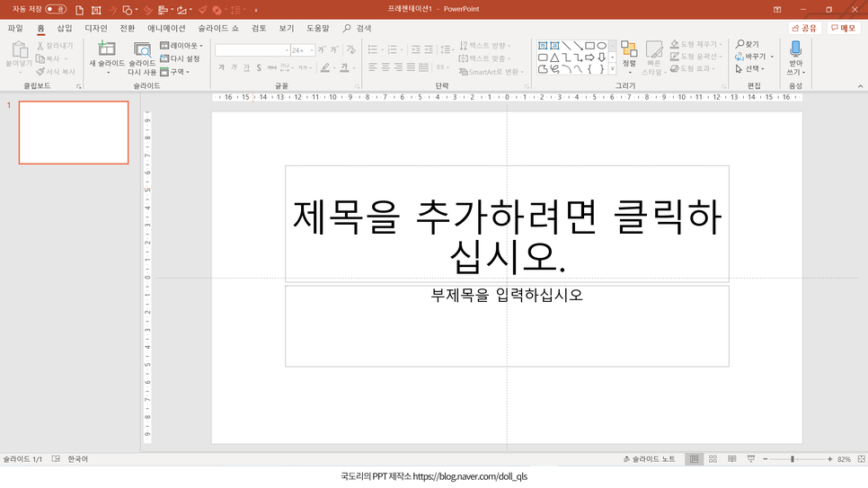The image size is (868, 488).
Task: Select slide 1 thumbnail
Action: coord(74,132)
